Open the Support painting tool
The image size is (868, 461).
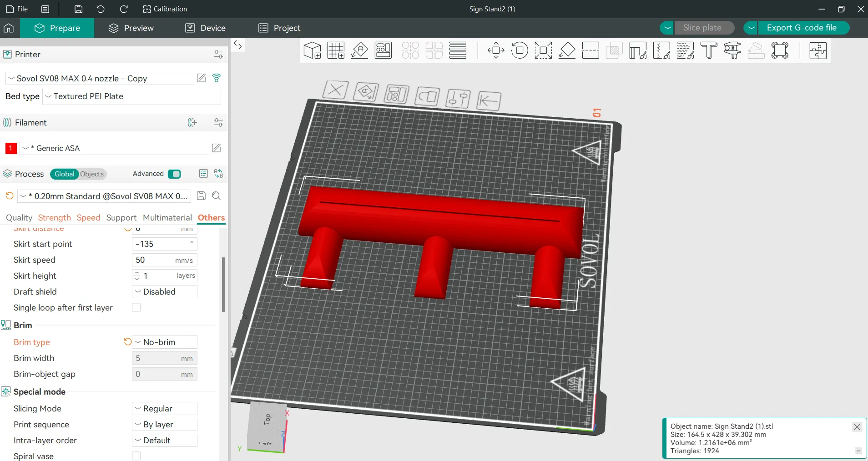click(638, 50)
